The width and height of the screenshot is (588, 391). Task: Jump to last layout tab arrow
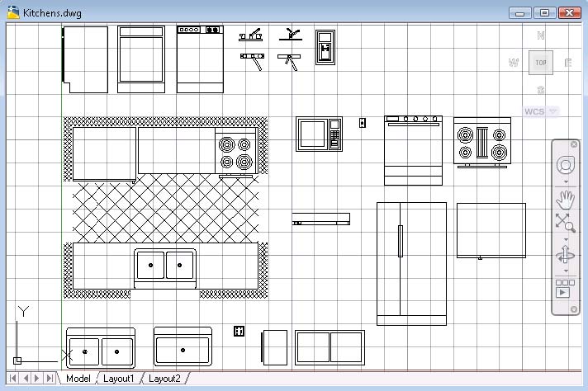pyautogui.click(x=50, y=379)
